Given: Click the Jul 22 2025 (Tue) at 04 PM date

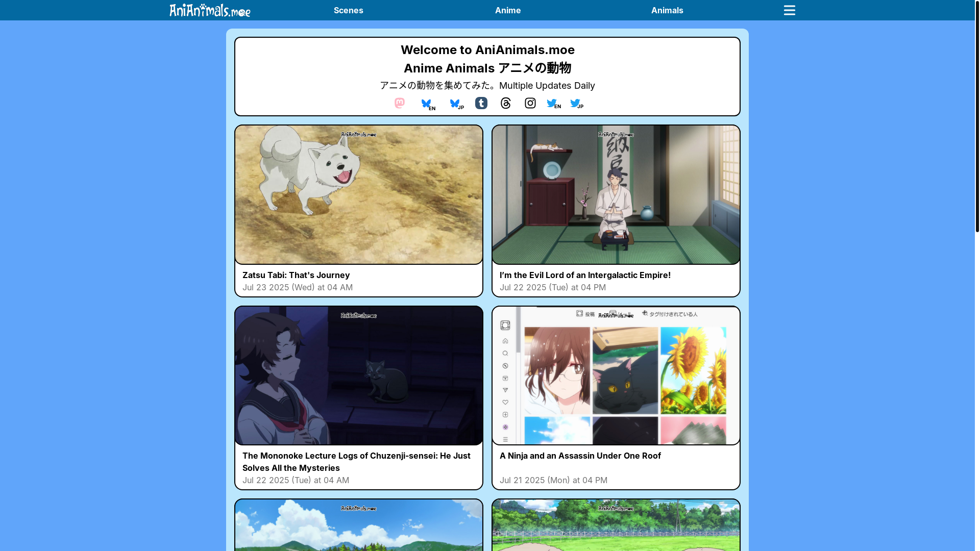Looking at the screenshot, I should [553, 287].
